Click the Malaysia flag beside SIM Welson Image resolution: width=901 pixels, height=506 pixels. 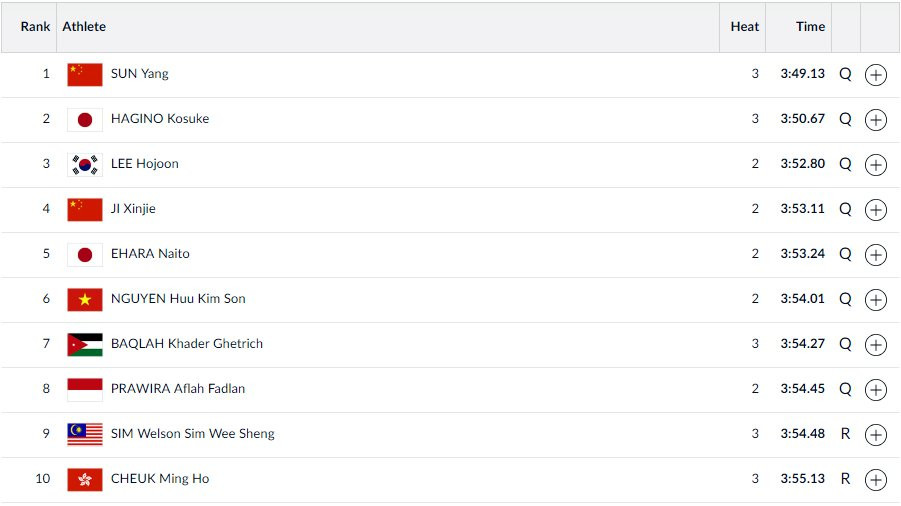(x=85, y=434)
